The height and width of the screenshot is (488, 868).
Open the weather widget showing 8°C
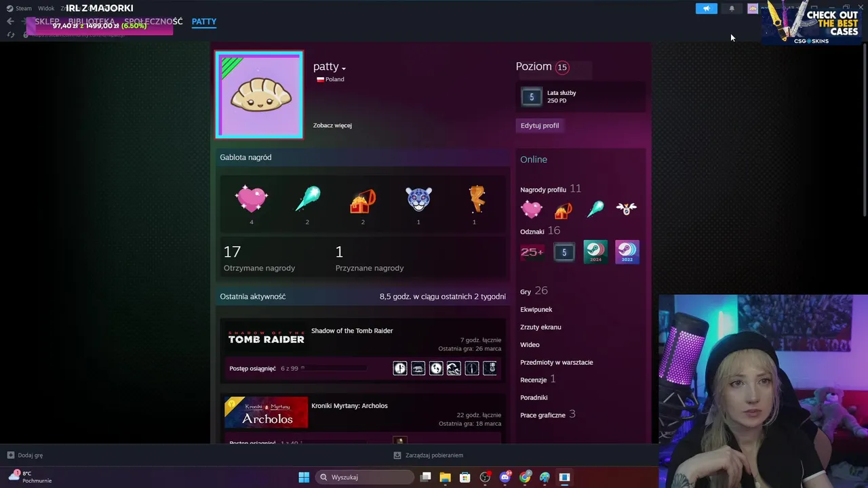pyautogui.click(x=30, y=477)
